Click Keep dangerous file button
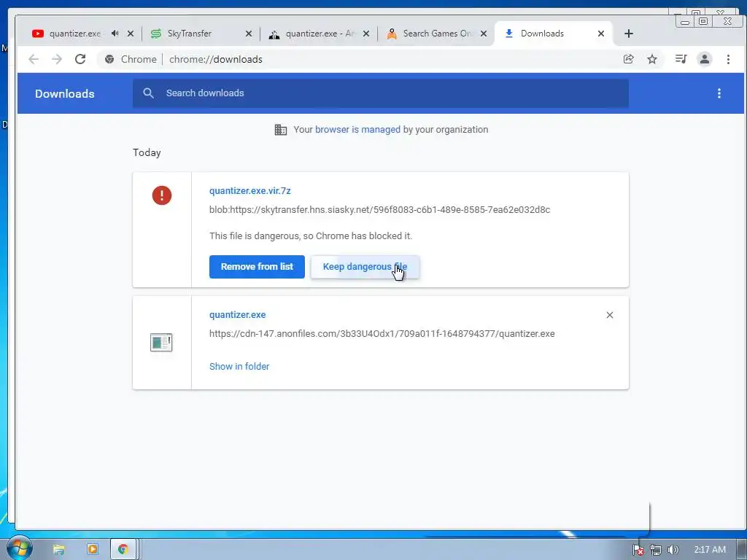The height and width of the screenshot is (560, 747). tap(365, 267)
